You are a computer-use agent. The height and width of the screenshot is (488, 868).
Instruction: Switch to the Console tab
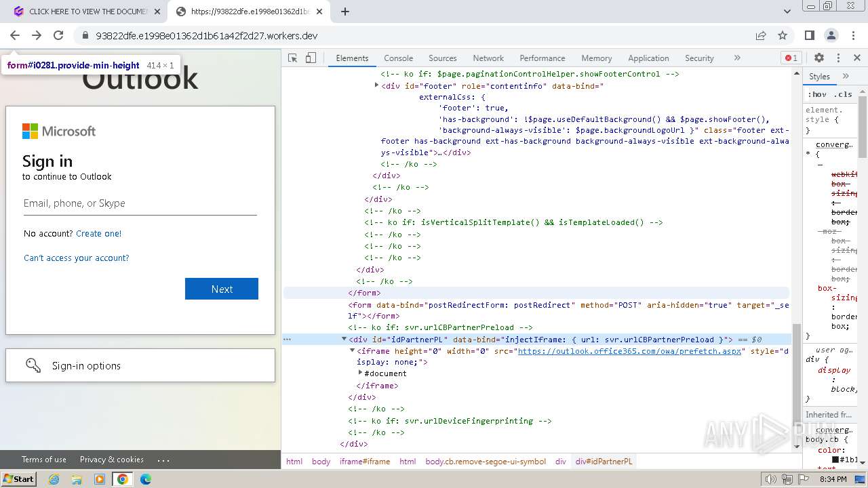point(398,58)
